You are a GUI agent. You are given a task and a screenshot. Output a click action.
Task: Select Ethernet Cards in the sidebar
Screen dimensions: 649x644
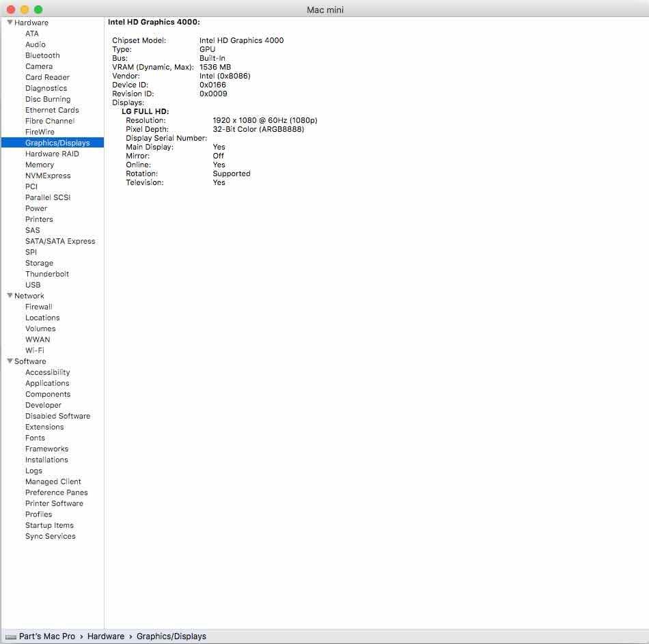(x=52, y=110)
